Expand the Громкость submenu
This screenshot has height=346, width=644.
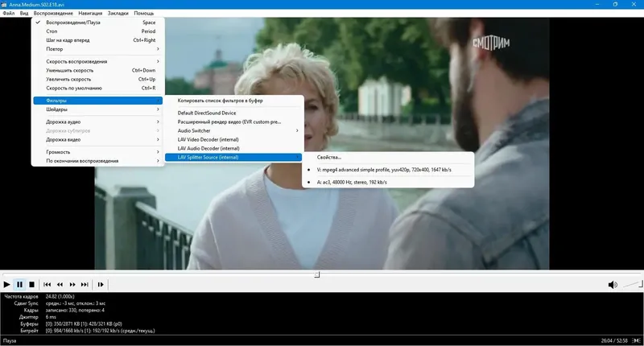coord(97,152)
